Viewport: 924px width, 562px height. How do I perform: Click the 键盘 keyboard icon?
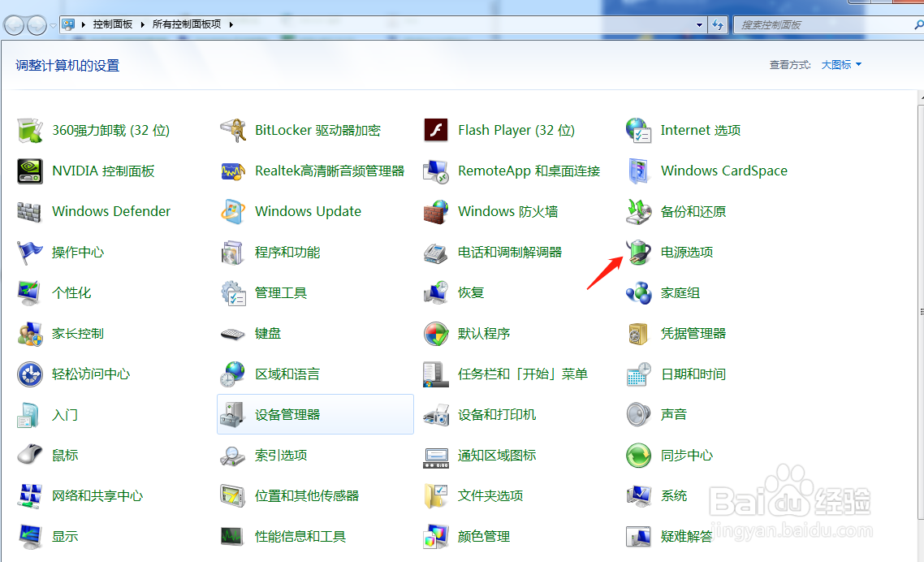233,335
